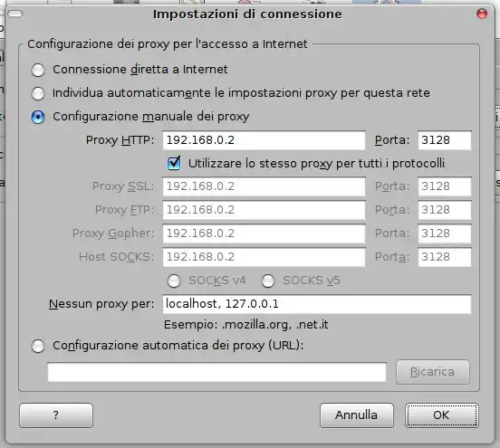The height and width of the screenshot is (448, 500).
Task: Click the Proxy Gopher Porta field
Action: pos(445,234)
